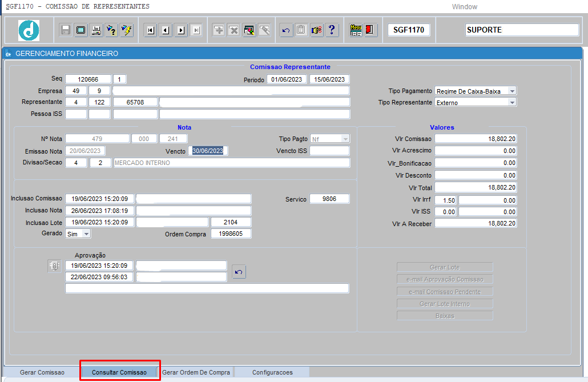Click the Vlr Acrescimo value field
Screen dimensions: 588x382
coord(476,151)
